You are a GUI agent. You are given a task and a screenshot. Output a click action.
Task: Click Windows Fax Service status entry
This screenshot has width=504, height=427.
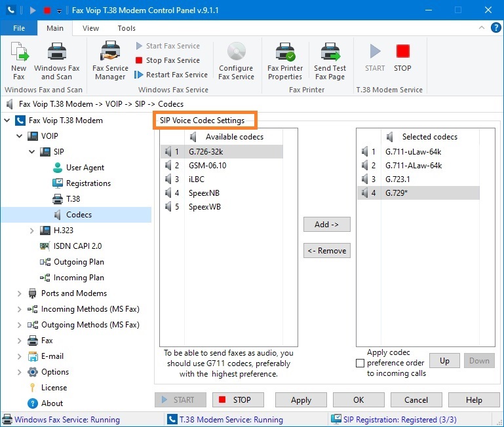[x=61, y=420]
